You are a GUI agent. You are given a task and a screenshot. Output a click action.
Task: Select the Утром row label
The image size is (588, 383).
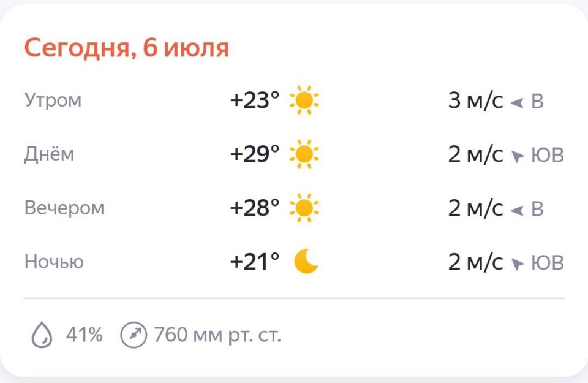pyautogui.click(x=53, y=100)
